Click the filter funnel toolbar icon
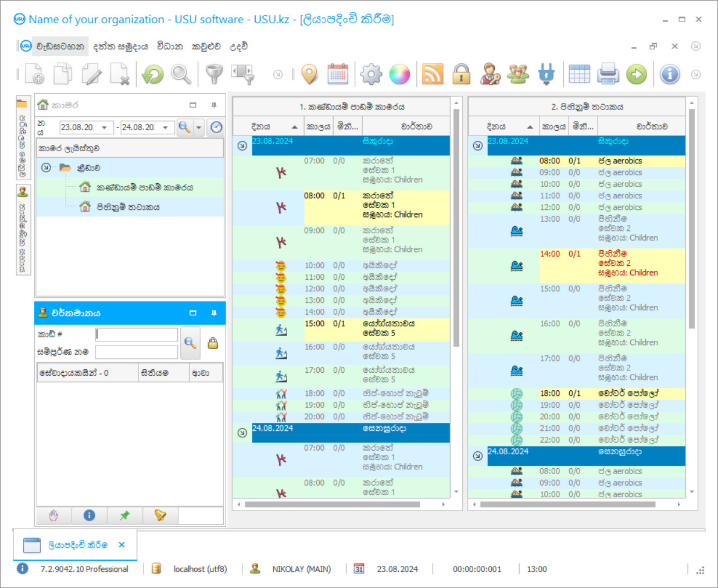 click(214, 74)
